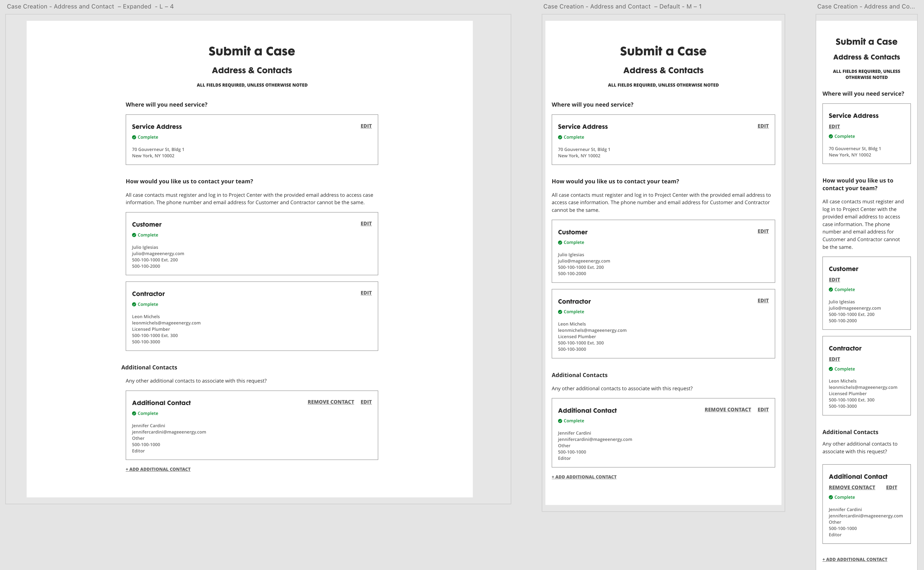Click EDIT on Additional Contact in the narrow mobile artboard

[x=891, y=488]
